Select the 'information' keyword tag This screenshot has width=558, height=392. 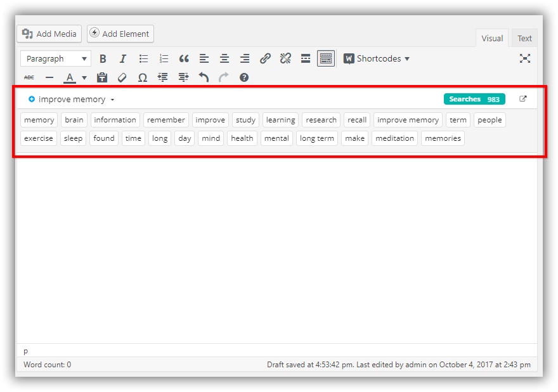pos(115,120)
